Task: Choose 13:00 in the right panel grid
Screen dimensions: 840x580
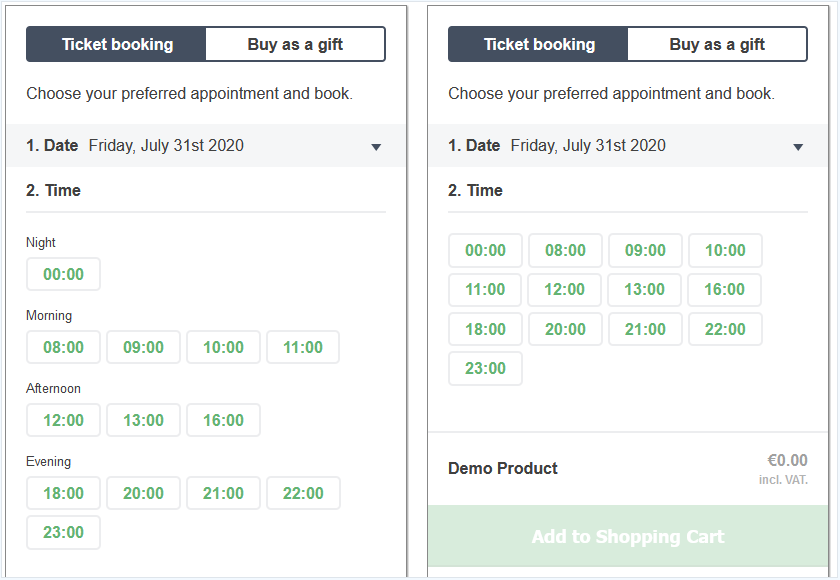Action: (x=644, y=289)
